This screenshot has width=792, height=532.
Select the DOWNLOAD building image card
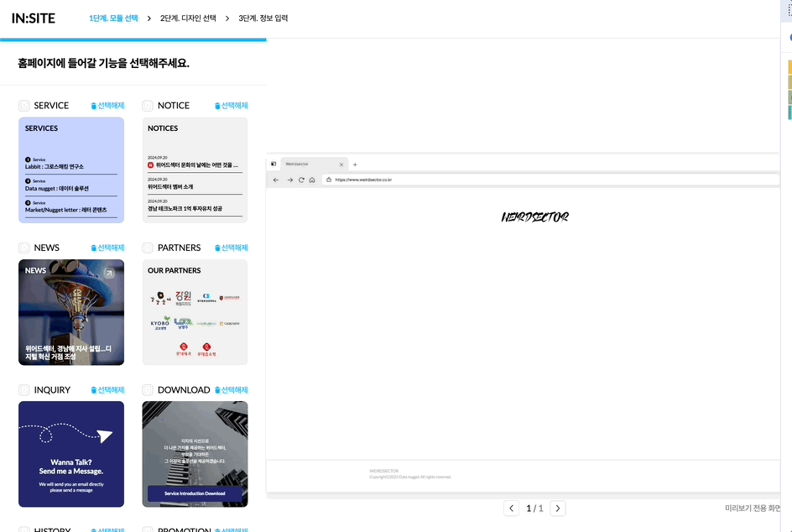(195, 454)
